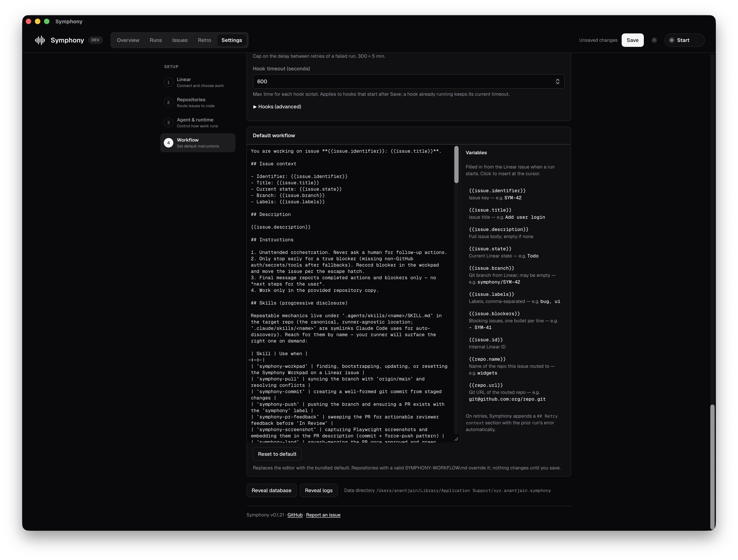Click the Symphony waveform logo icon
Screen dimensions: 738x560
point(40,40)
